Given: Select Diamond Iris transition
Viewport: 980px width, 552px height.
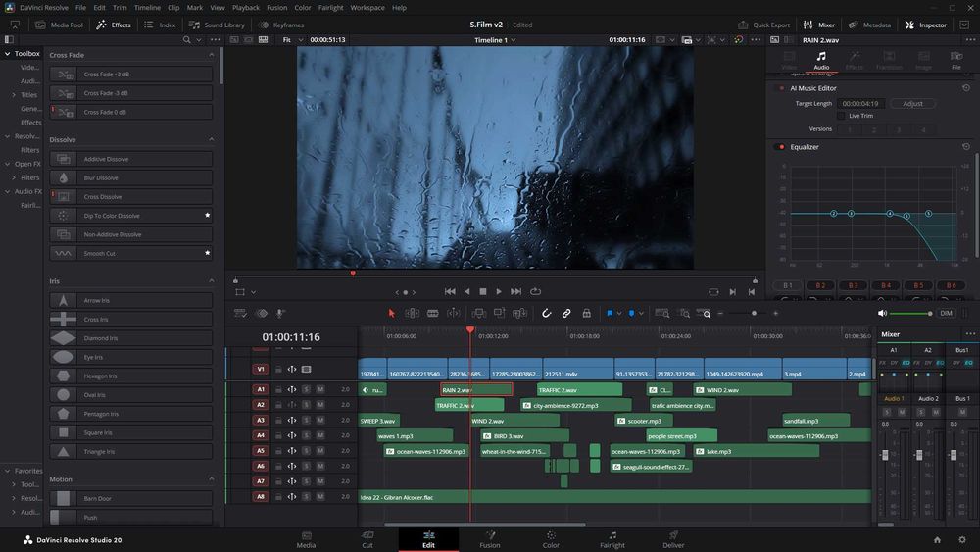Looking at the screenshot, I should pos(131,338).
